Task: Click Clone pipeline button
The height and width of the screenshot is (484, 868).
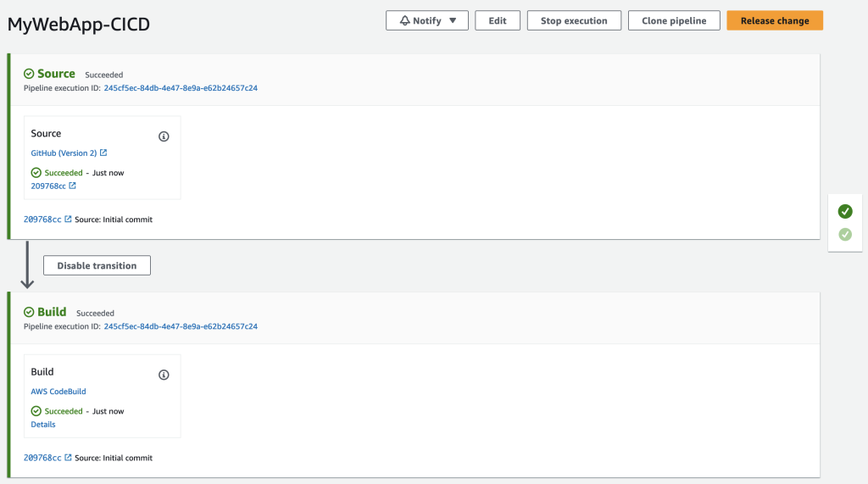Action: point(674,20)
